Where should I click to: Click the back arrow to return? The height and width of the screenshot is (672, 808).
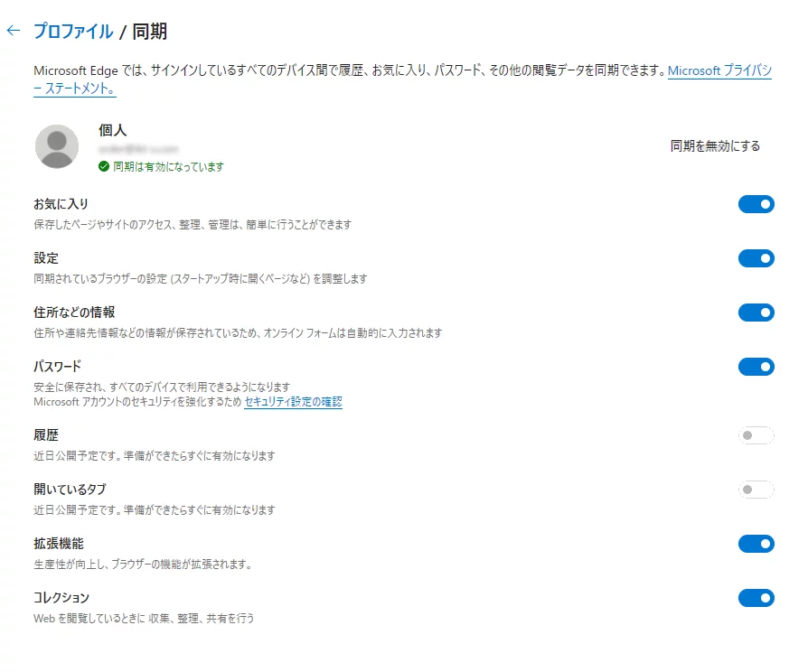point(15,29)
